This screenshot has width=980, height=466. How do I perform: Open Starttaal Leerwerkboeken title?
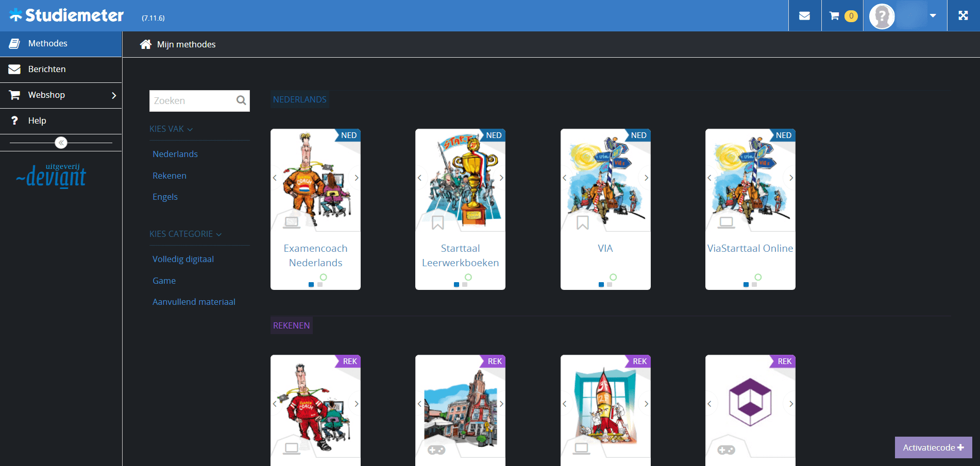[x=460, y=255]
